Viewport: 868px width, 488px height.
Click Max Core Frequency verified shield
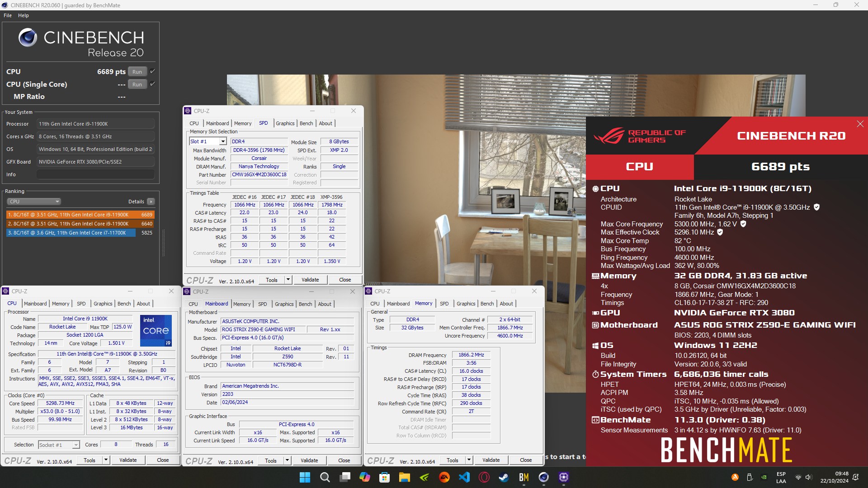pyautogui.click(x=743, y=224)
